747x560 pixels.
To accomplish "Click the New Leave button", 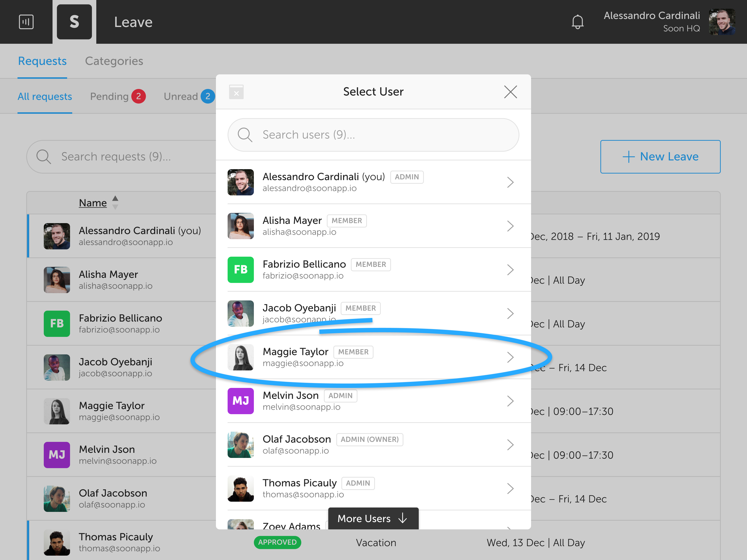I will click(660, 157).
